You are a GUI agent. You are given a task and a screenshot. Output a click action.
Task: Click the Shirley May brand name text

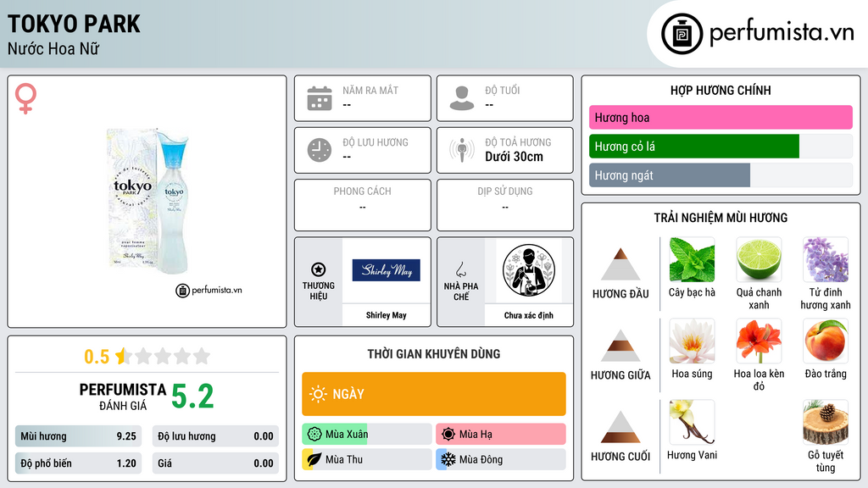click(387, 315)
